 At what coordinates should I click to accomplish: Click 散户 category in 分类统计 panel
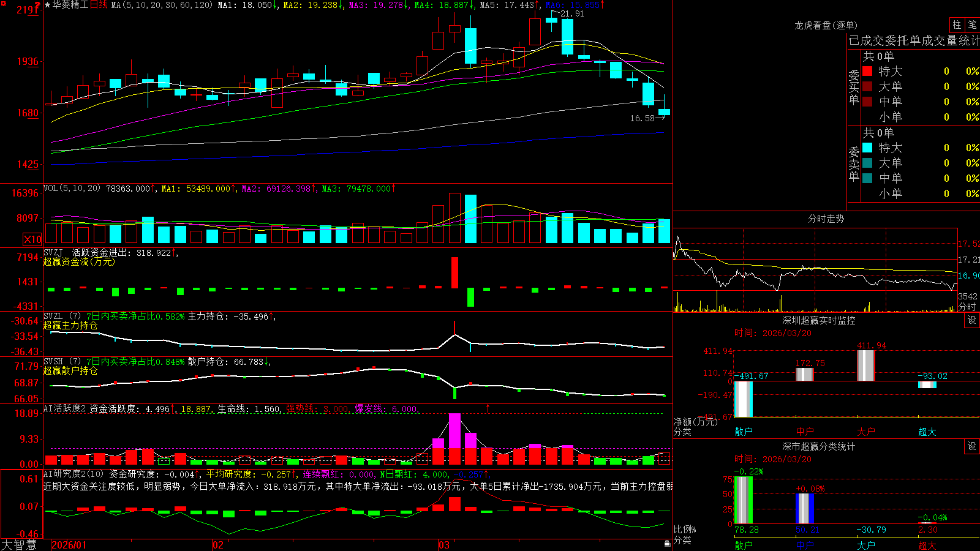click(x=744, y=545)
